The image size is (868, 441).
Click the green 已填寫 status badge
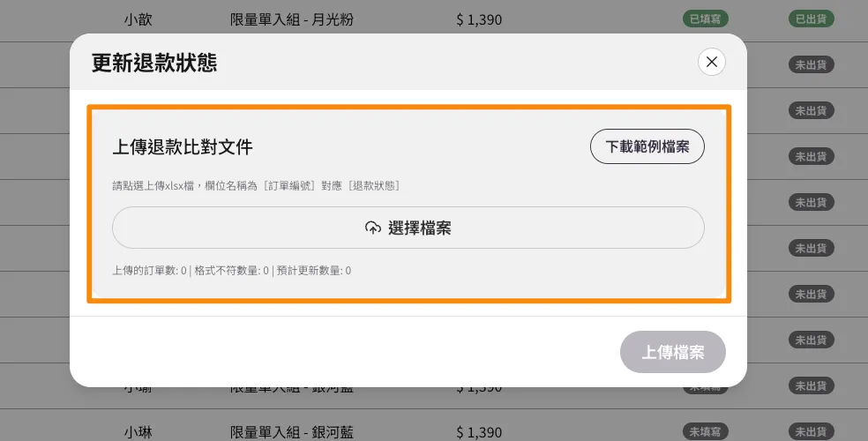(706, 19)
